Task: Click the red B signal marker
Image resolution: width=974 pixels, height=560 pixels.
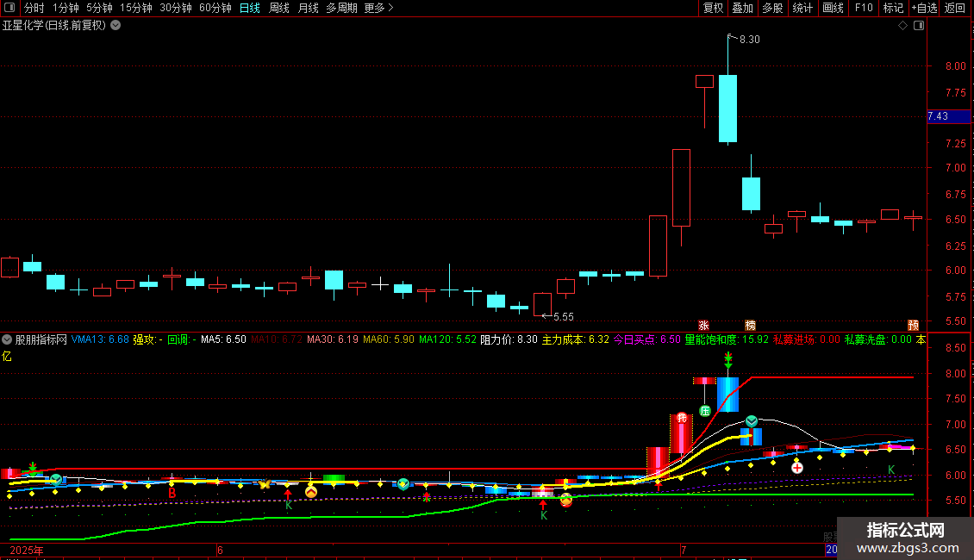Action: (x=172, y=493)
